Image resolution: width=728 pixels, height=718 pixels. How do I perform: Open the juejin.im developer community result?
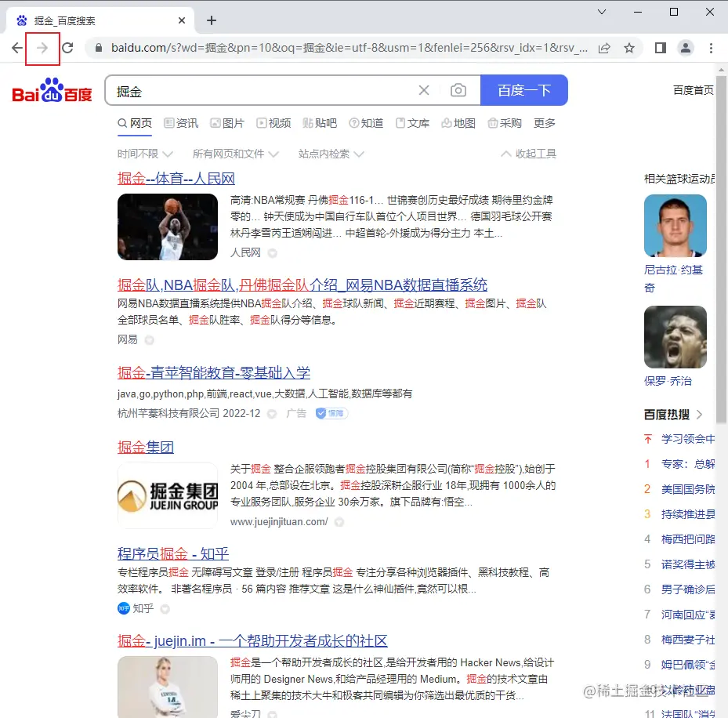pyautogui.click(x=252, y=641)
